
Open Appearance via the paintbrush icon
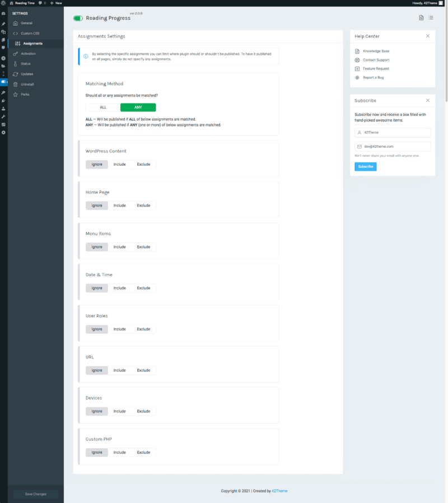3,93
